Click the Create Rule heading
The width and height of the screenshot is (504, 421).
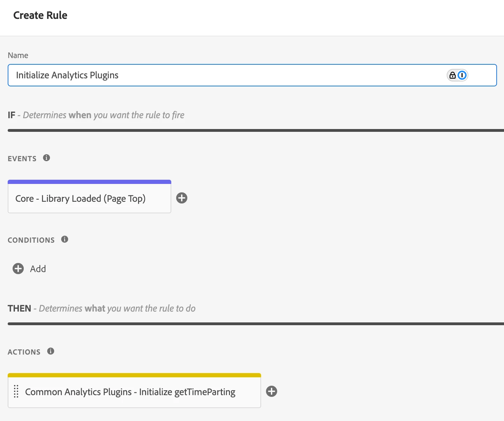click(40, 15)
